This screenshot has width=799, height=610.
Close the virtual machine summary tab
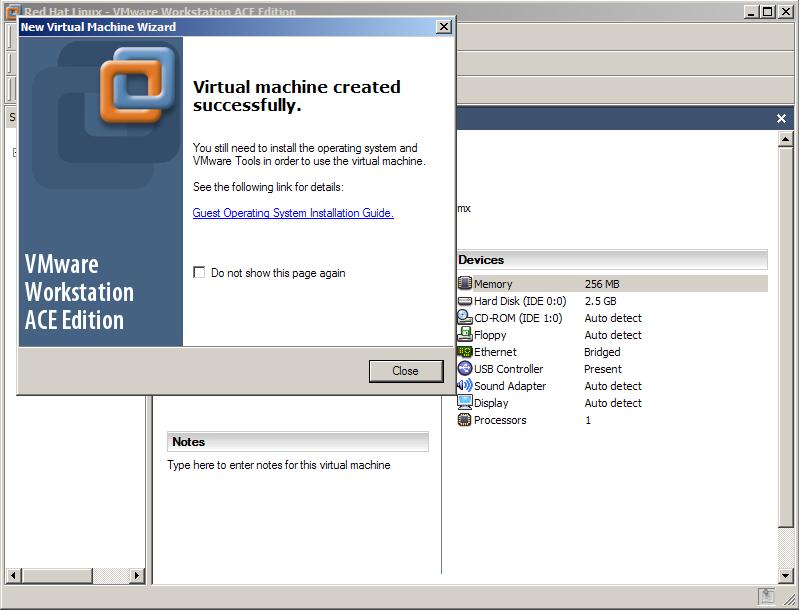781,119
